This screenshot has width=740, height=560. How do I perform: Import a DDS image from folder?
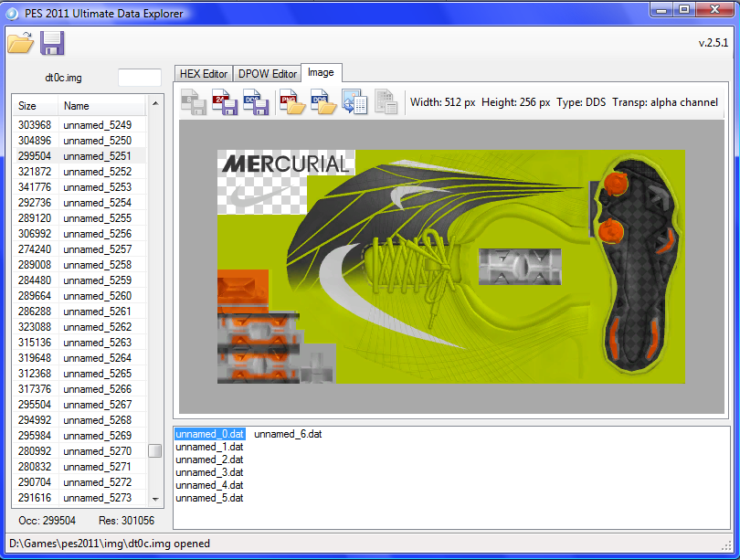[323, 101]
